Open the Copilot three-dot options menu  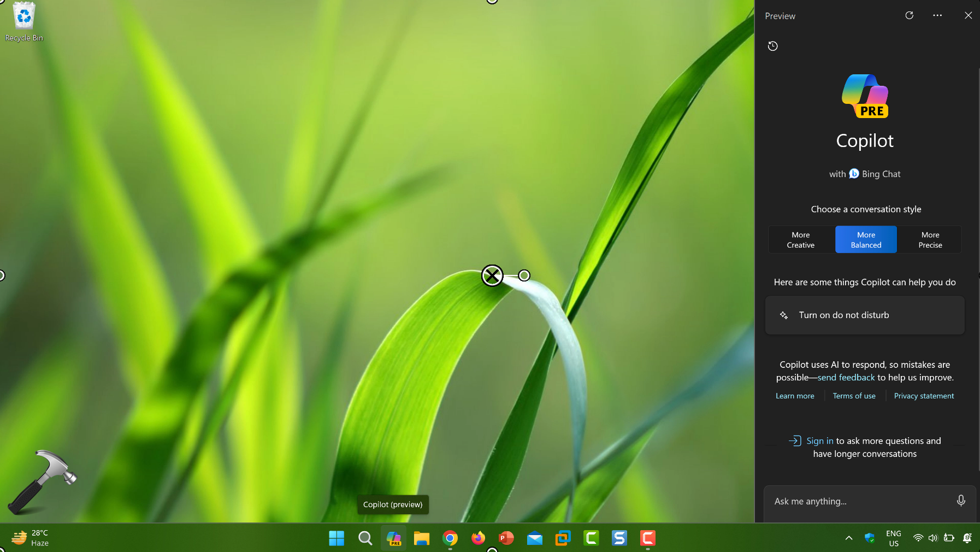937,15
